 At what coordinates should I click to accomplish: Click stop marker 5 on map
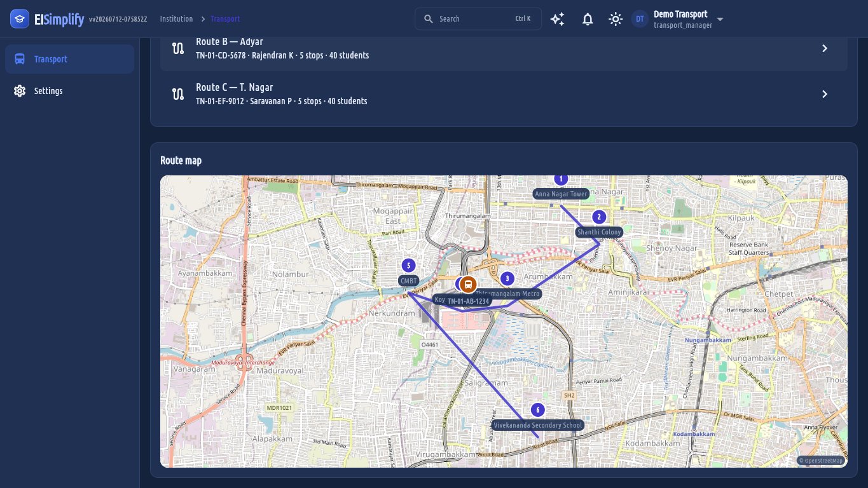pos(409,266)
